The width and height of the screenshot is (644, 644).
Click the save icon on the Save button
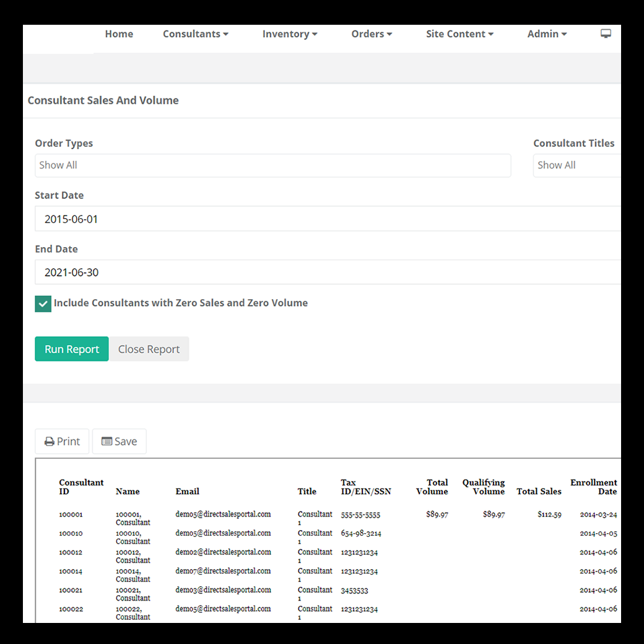(x=107, y=441)
